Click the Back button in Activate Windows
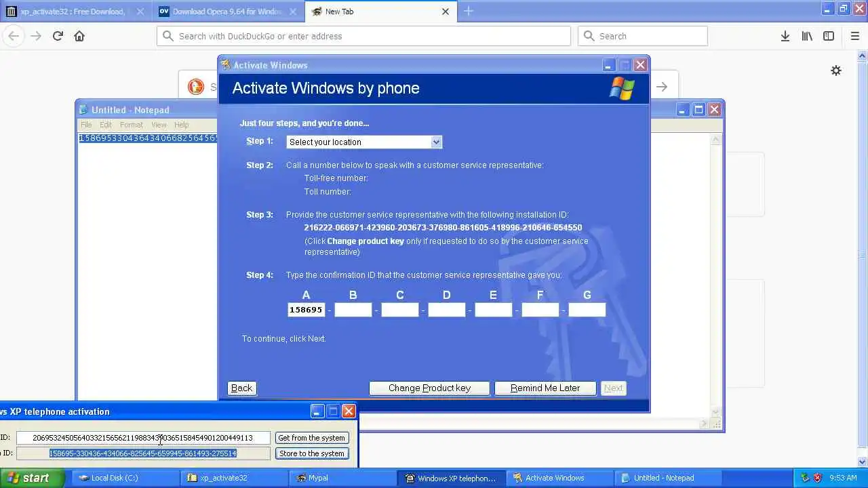The height and width of the screenshot is (488, 868). 241,388
